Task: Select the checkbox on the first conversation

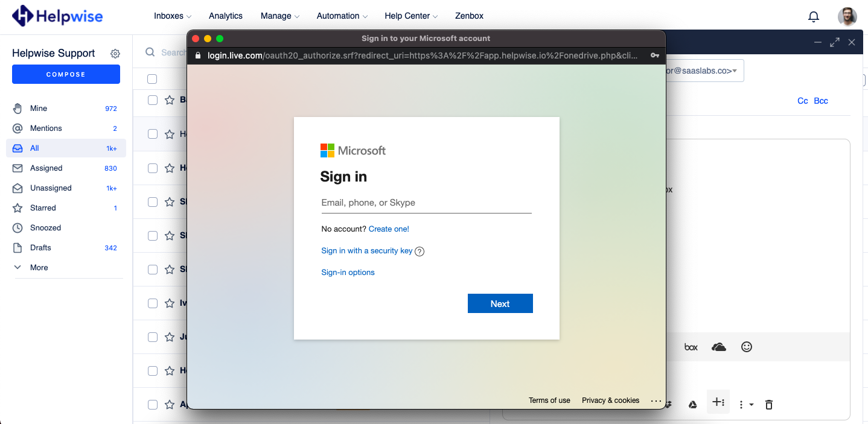Action: (152, 100)
